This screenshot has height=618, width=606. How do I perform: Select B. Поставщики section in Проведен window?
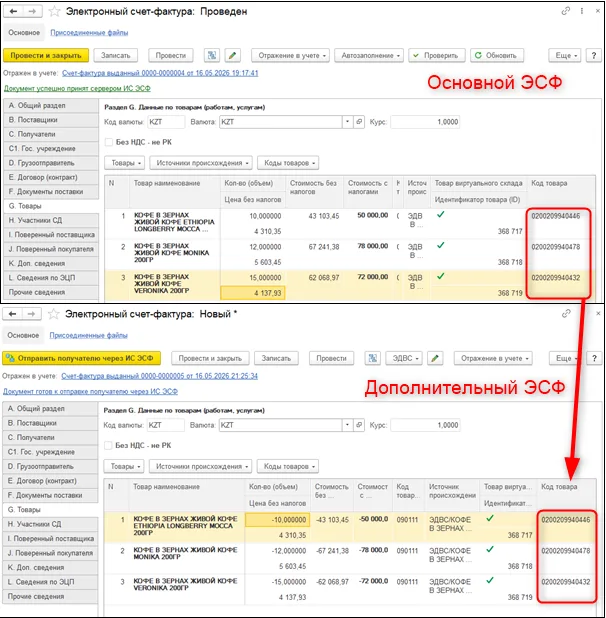click(51, 120)
